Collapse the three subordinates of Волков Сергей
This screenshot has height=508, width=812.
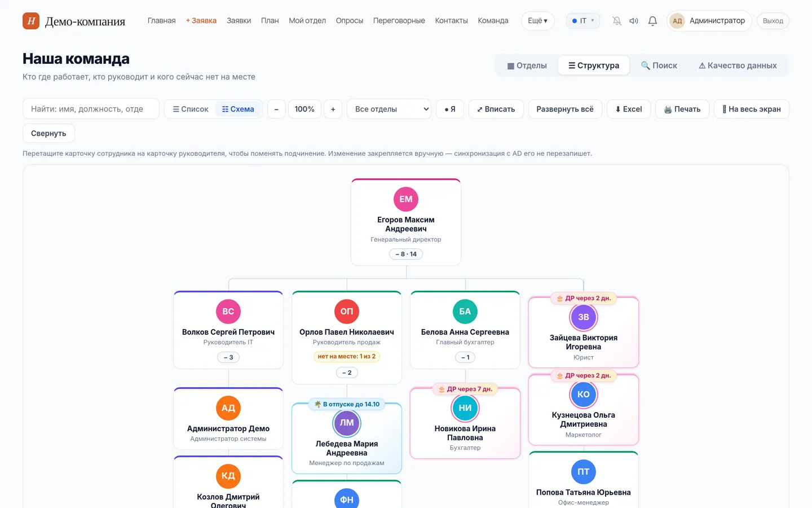(228, 357)
